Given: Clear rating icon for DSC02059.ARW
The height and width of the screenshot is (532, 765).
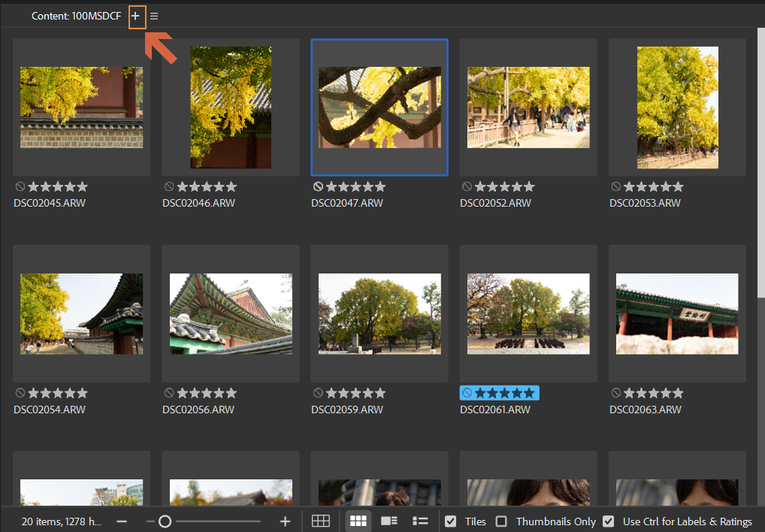Looking at the screenshot, I should click(x=318, y=392).
